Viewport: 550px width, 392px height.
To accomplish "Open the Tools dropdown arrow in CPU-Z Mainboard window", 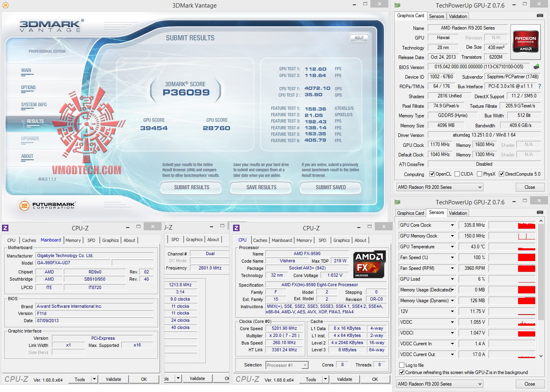I will coord(94,379).
